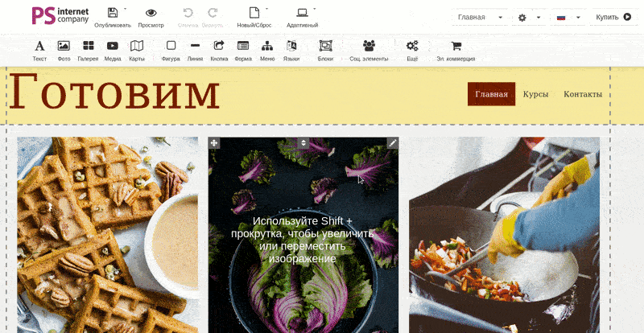Screen dimensions: 644x333
Task: Open the Курсы menu item
Action: click(x=535, y=94)
